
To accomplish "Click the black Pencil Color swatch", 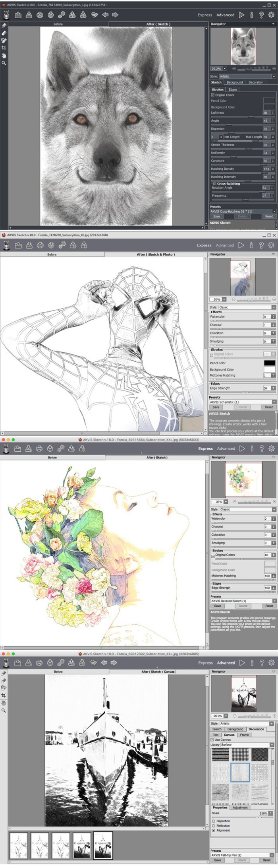I will (x=270, y=363).
